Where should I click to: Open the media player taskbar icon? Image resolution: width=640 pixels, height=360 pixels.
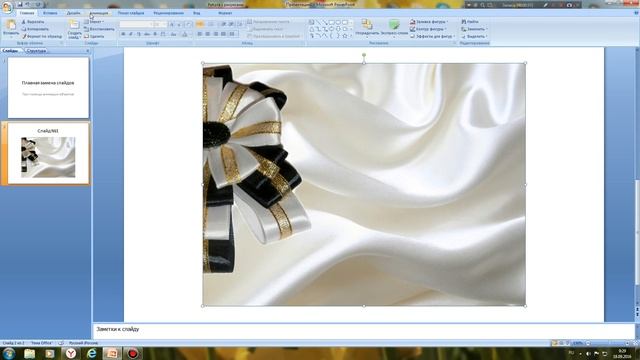click(x=50, y=353)
